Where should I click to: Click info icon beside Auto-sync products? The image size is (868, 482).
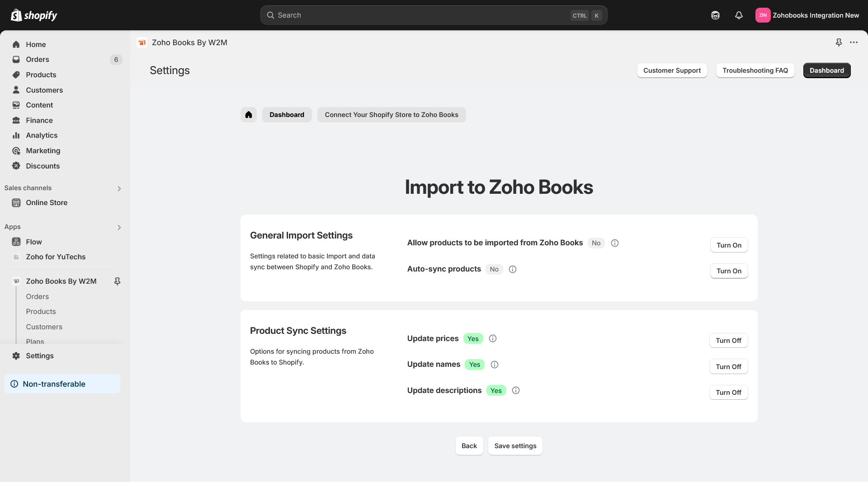(x=513, y=269)
